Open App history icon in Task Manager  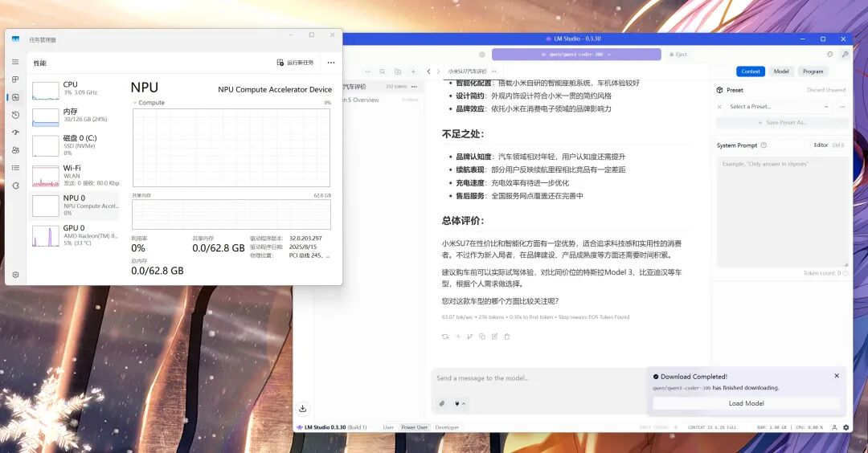coord(15,115)
